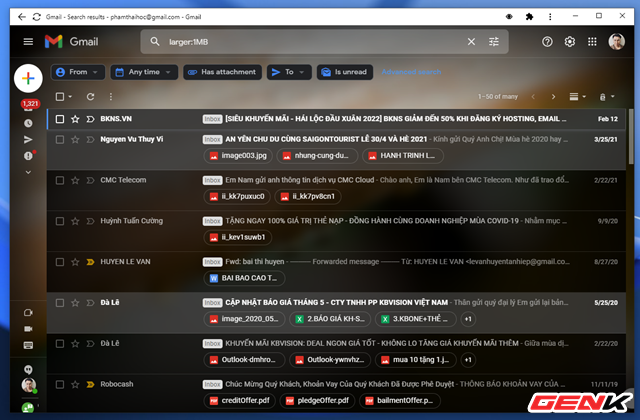Select the CMC Telecom email checkbox
The image size is (640, 420).
[60, 180]
